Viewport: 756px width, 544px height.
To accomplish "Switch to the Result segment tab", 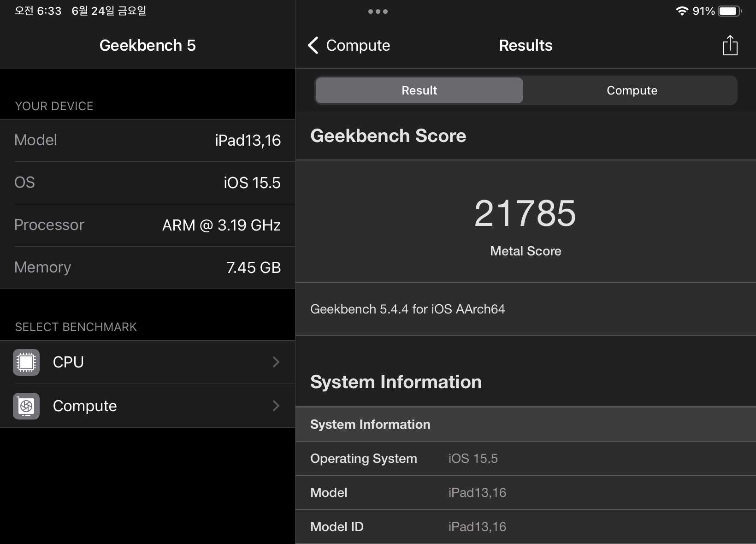I will pos(419,90).
